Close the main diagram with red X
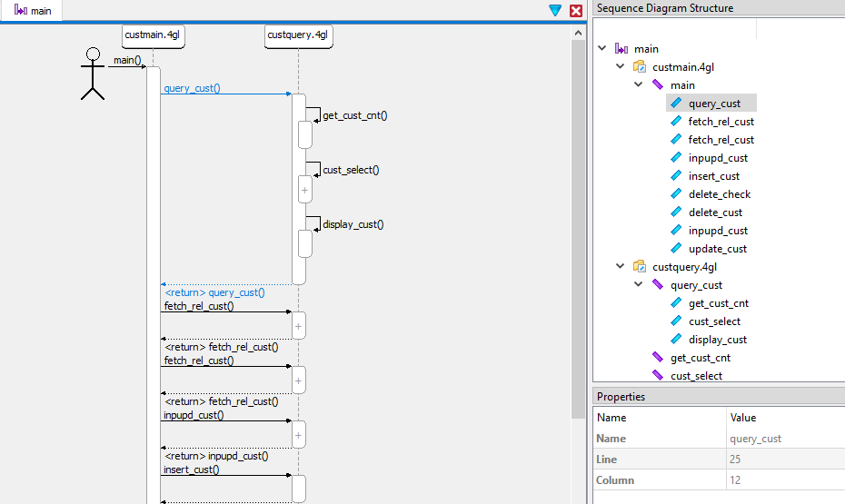This screenshot has height=504, width=845. point(576,10)
